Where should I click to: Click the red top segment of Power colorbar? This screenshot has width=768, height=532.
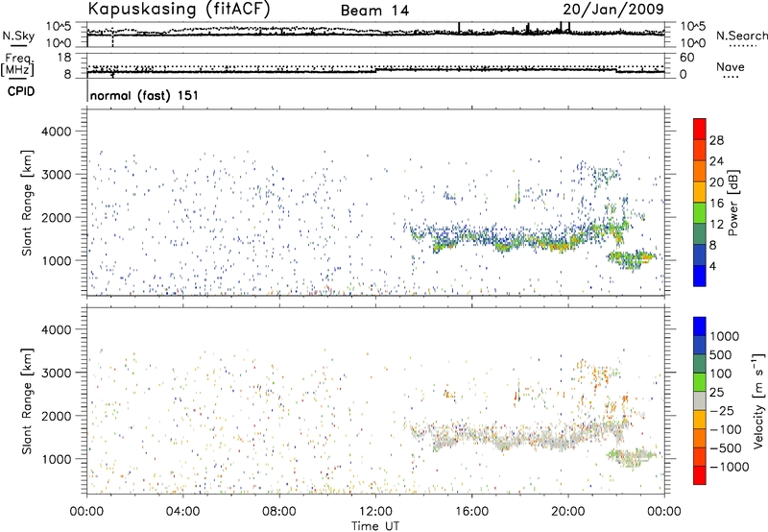[700, 129]
